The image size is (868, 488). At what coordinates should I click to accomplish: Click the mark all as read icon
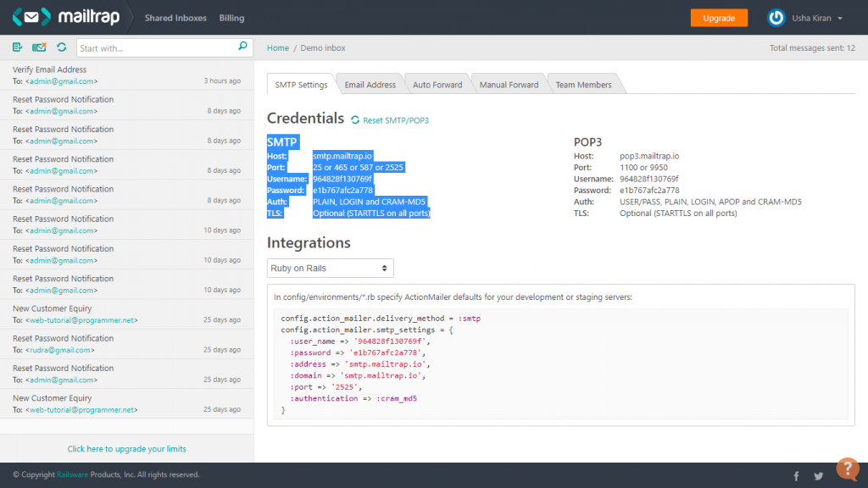click(x=18, y=47)
